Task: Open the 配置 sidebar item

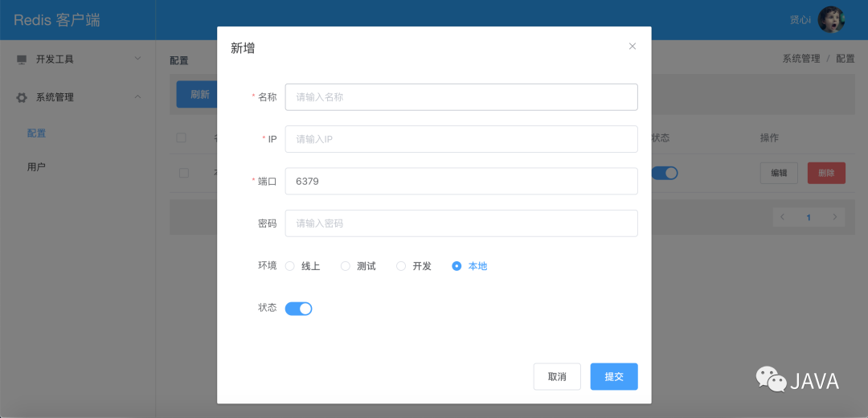Action: tap(36, 133)
